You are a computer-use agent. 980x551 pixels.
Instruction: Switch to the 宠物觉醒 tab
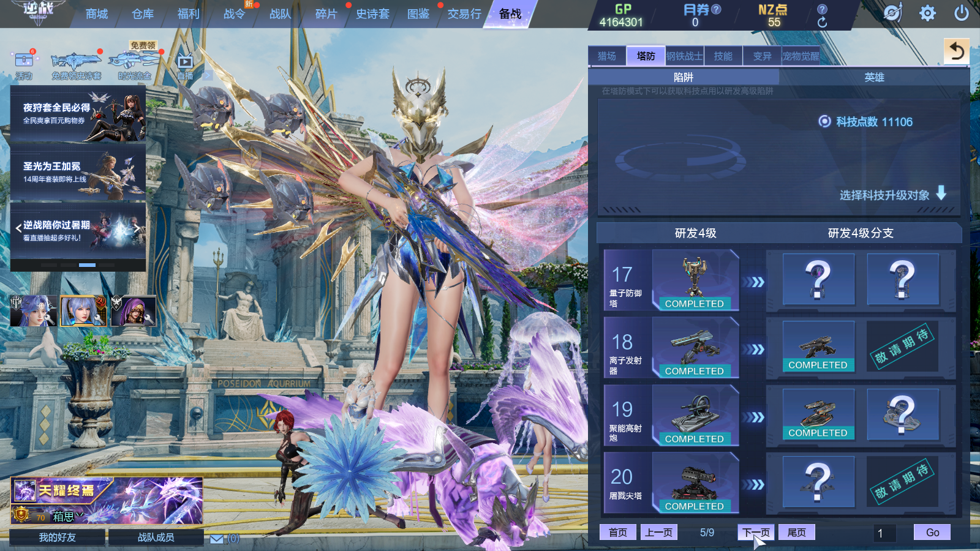pyautogui.click(x=801, y=56)
